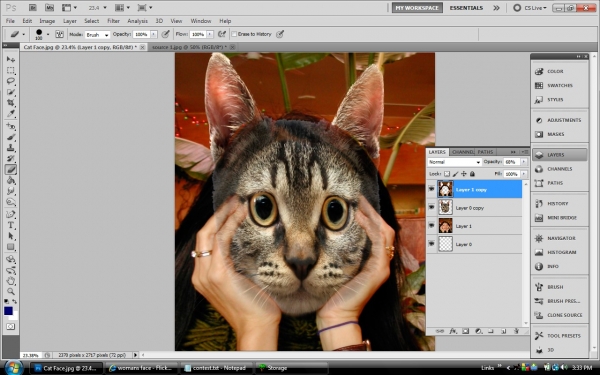The width and height of the screenshot is (600, 375).
Task: Switch to the Channels tab in layers panel
Action: [462, 152]
